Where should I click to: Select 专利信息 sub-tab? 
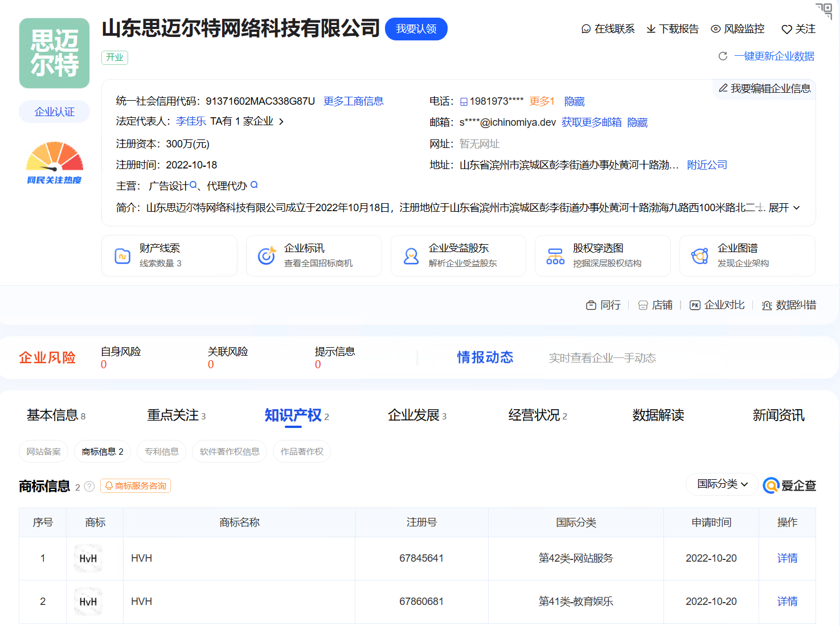162,451
